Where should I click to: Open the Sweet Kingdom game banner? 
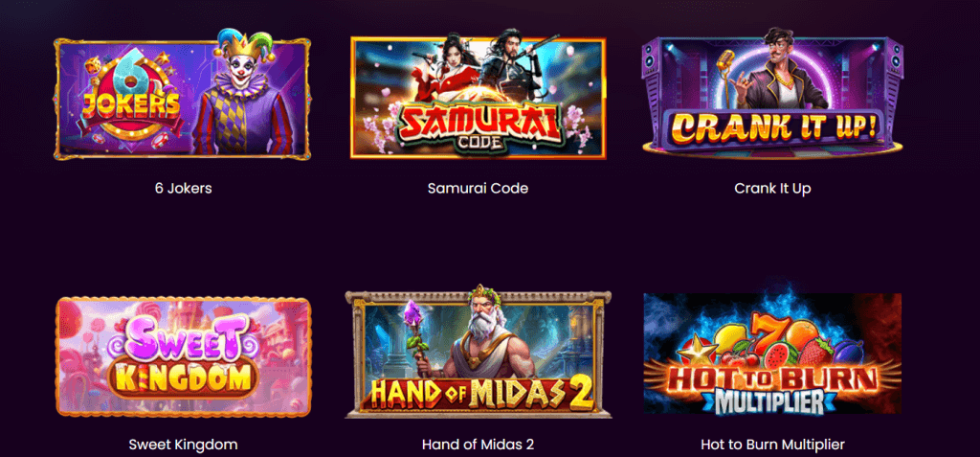pos(183,356)
